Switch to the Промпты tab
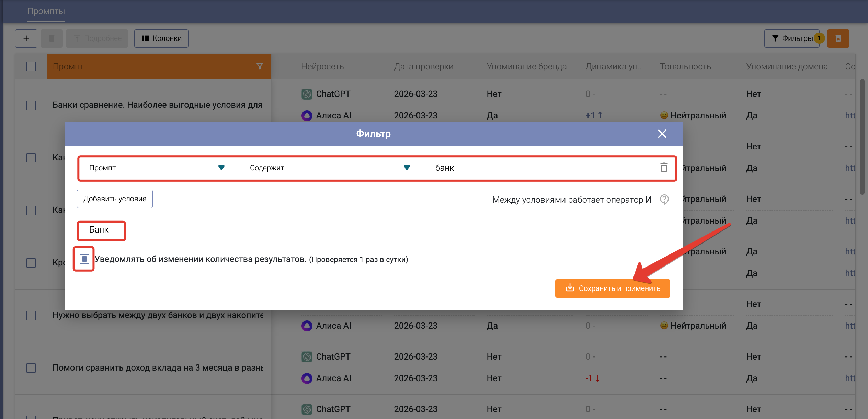The image size is (868, 419). point(46,11)
